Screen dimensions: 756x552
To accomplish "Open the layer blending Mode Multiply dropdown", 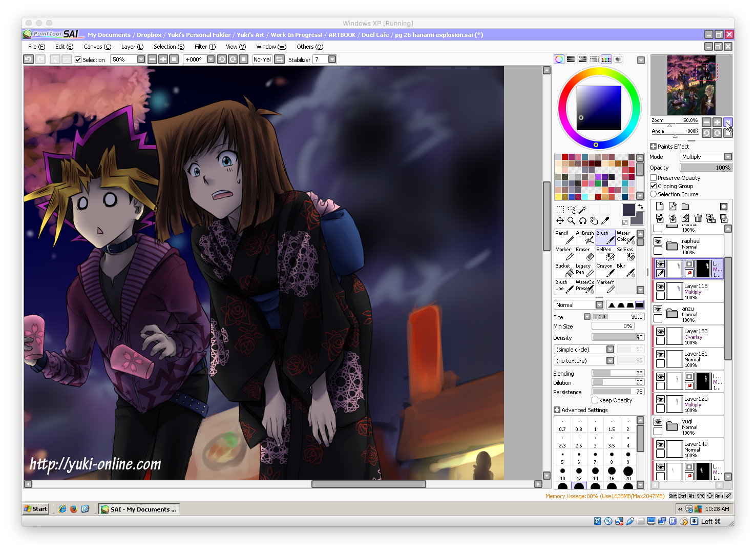I will click(728, 157).
